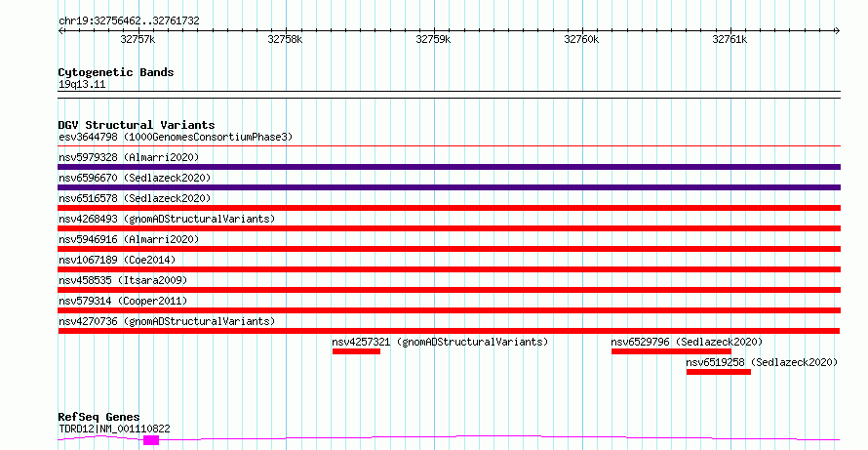The image size is (868, 450).
Task: Click the red bar under nsv5946916
Action: (449, 249)
